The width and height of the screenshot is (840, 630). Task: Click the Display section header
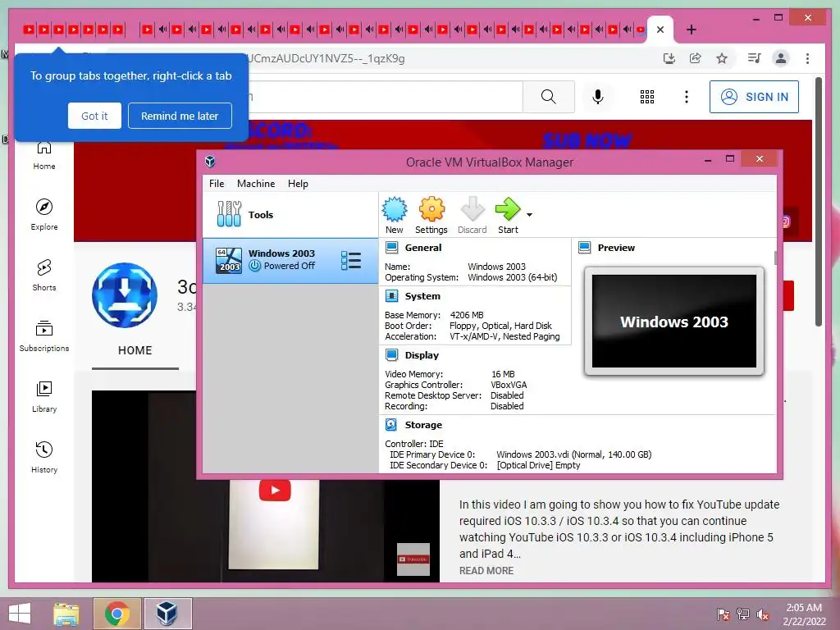click(422, 355)
